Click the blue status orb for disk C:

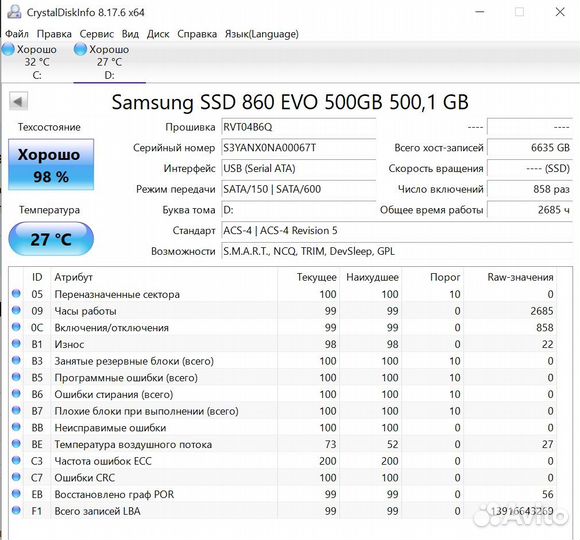[8, 49]
